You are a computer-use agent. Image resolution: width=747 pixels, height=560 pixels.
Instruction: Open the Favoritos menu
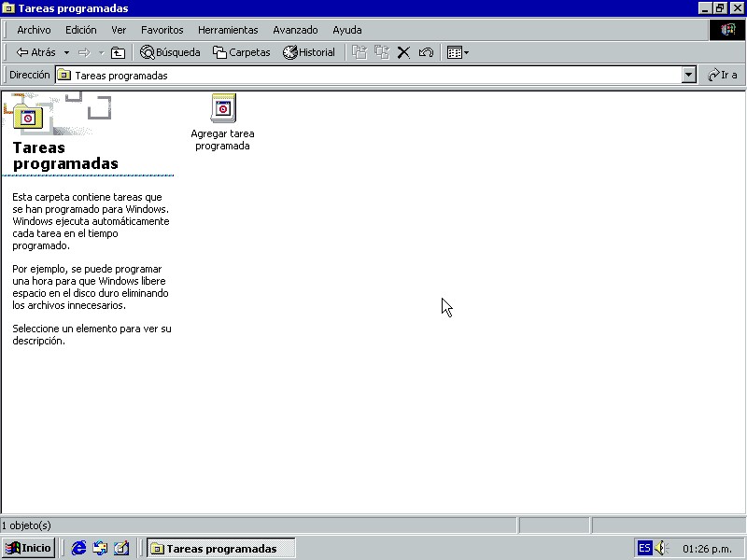click(x=162, y=30)
